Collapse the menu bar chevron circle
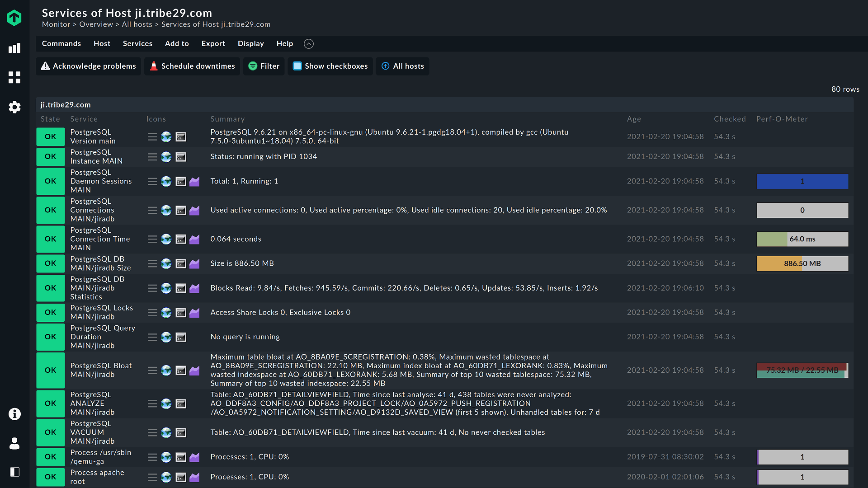The image size is (868, 488). tap(309, 44)
